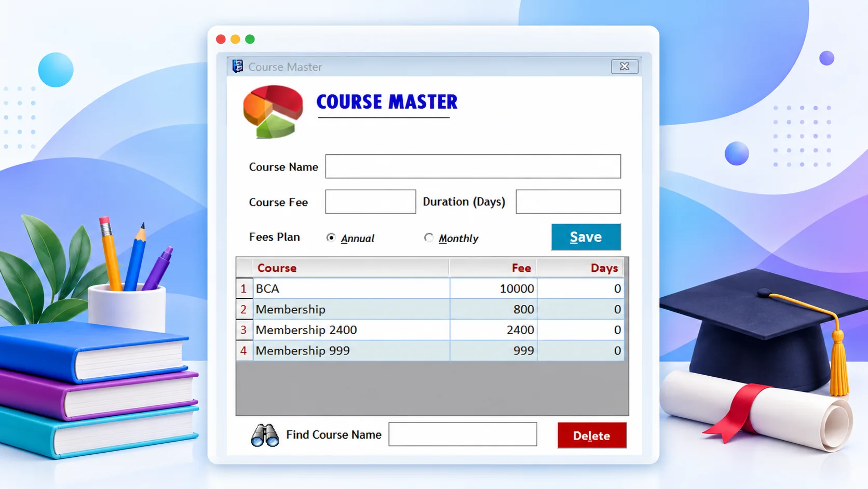Focus the Course Name input field

click(473, 166)
